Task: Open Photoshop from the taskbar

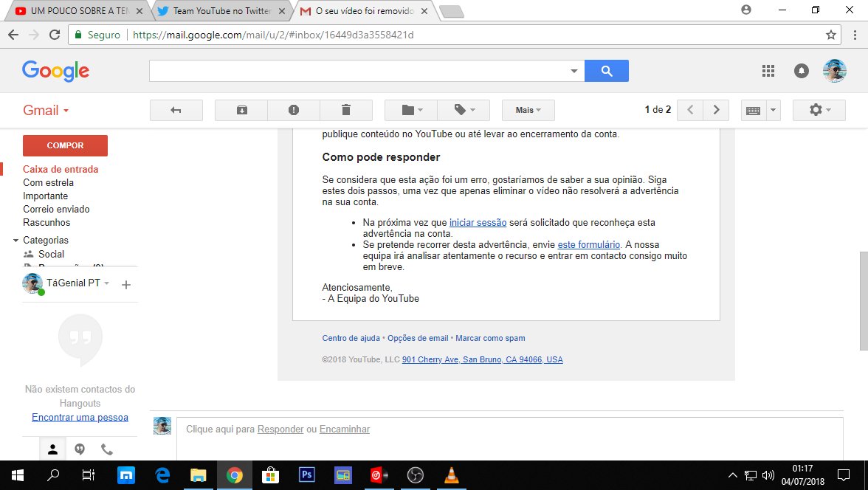Action: pyautogui.click(x=307, y=475)
